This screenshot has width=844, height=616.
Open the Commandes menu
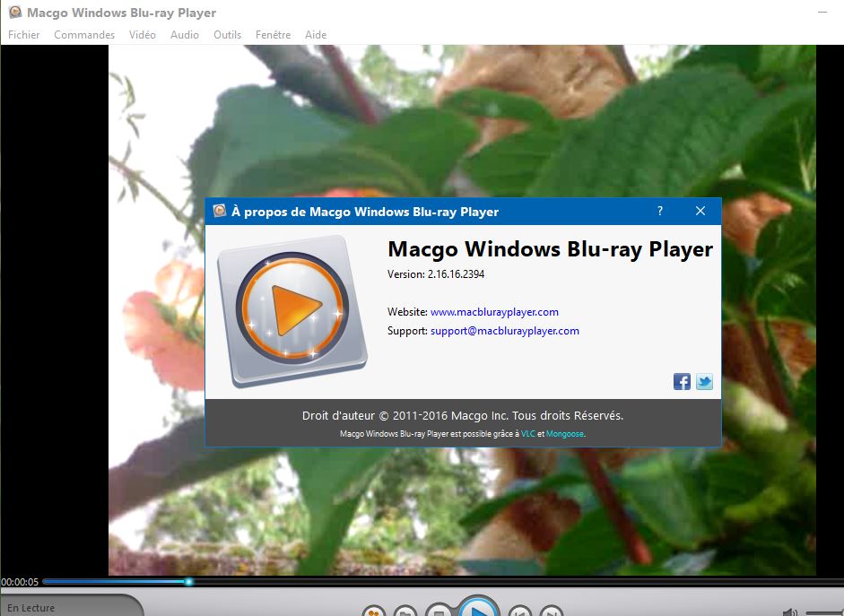click(x=83, y=35)
